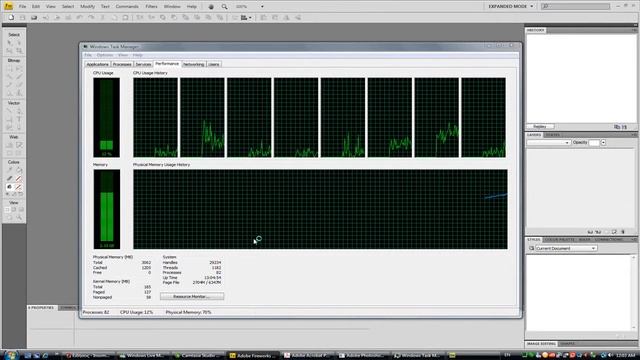Switch to the Processes tab in Task Manager
Viewport: 640px width, 360px height.
122,64
